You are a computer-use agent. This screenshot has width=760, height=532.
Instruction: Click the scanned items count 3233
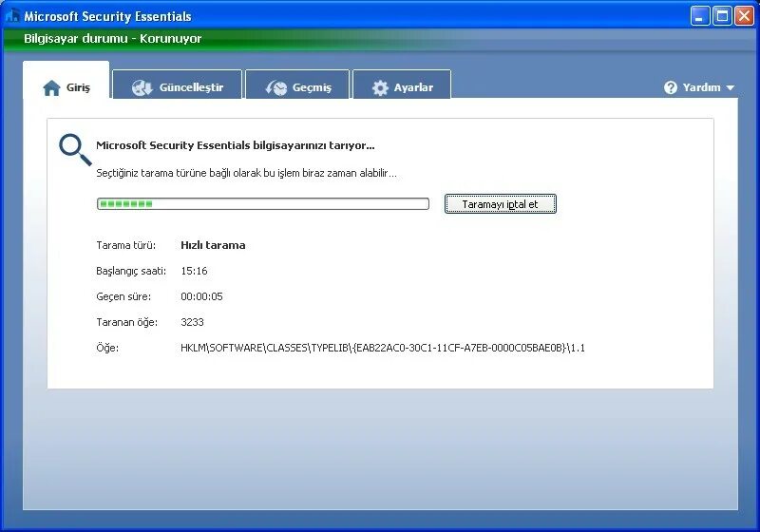click(x=192, y=322)
